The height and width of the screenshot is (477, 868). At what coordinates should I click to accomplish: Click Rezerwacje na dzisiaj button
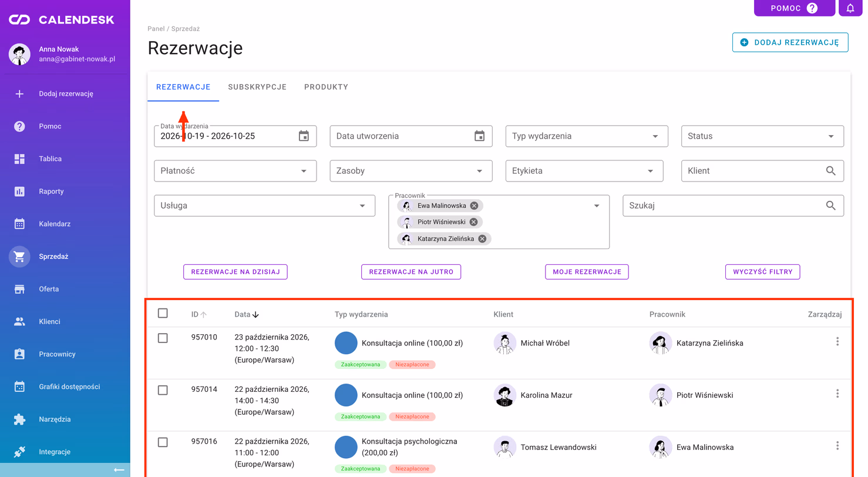click(235, 271)
